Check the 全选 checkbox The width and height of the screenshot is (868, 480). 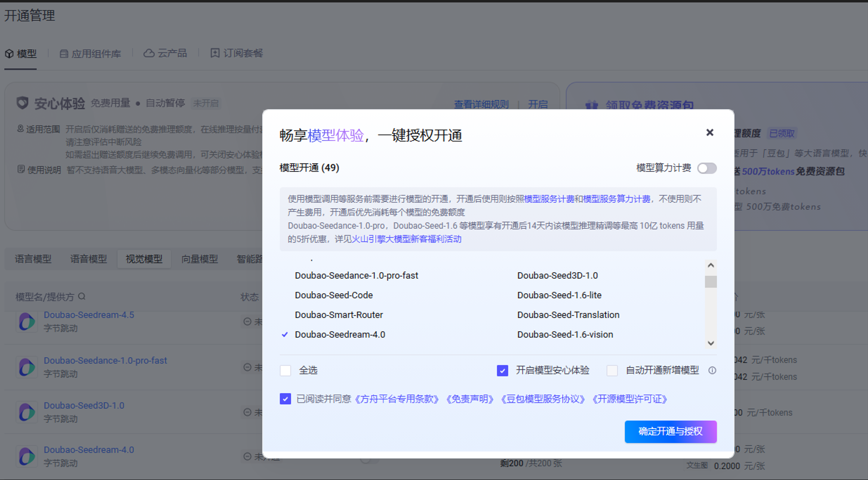285,371
